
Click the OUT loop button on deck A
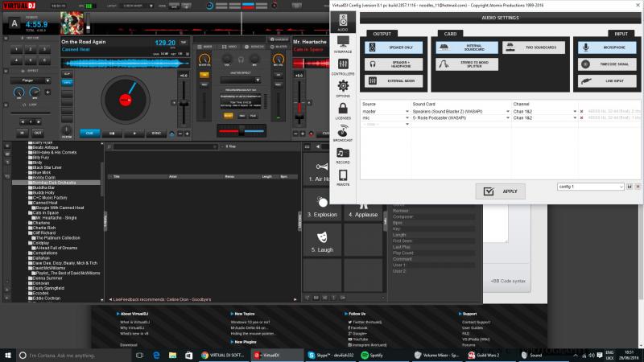point(38,133)
